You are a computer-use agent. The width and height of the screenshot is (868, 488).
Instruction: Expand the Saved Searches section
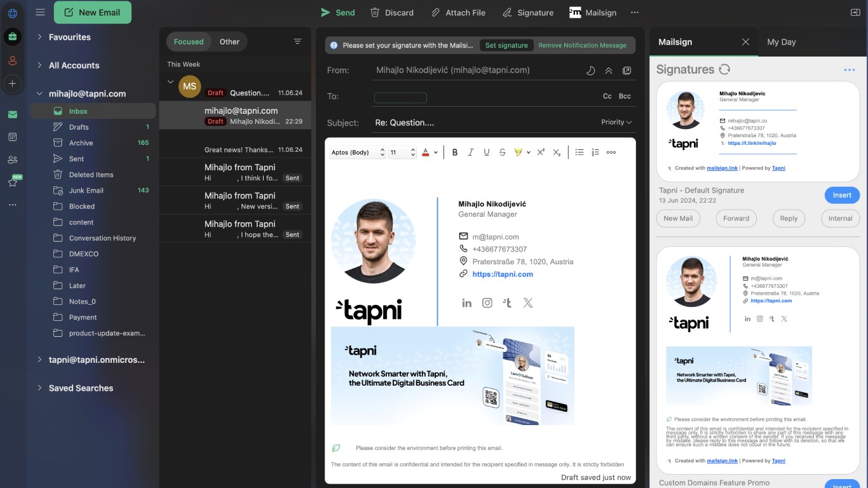pyautogui.click(x=39, y=388)
